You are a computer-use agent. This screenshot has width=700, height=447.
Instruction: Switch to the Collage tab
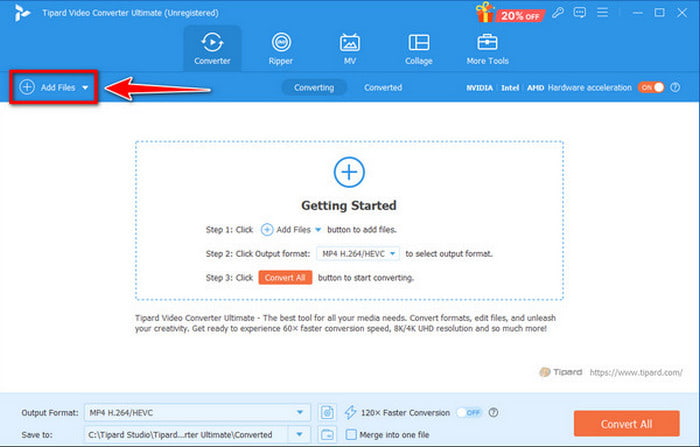418,48
